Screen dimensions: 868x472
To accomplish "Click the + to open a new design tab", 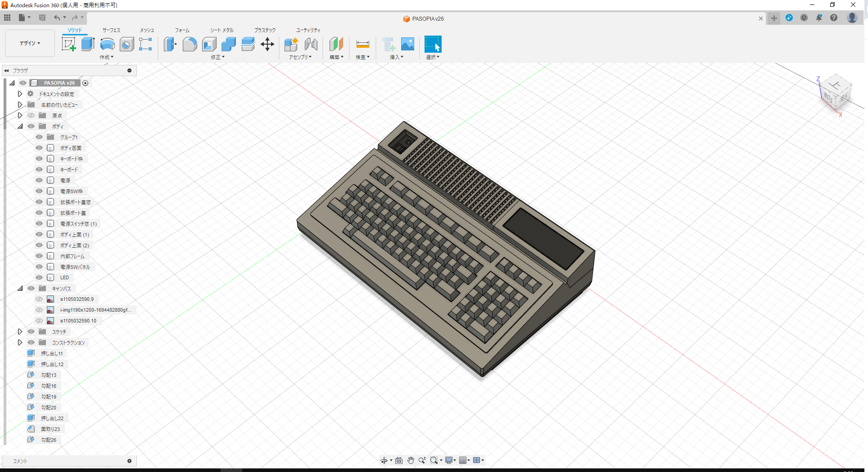I will pos(773,18).
